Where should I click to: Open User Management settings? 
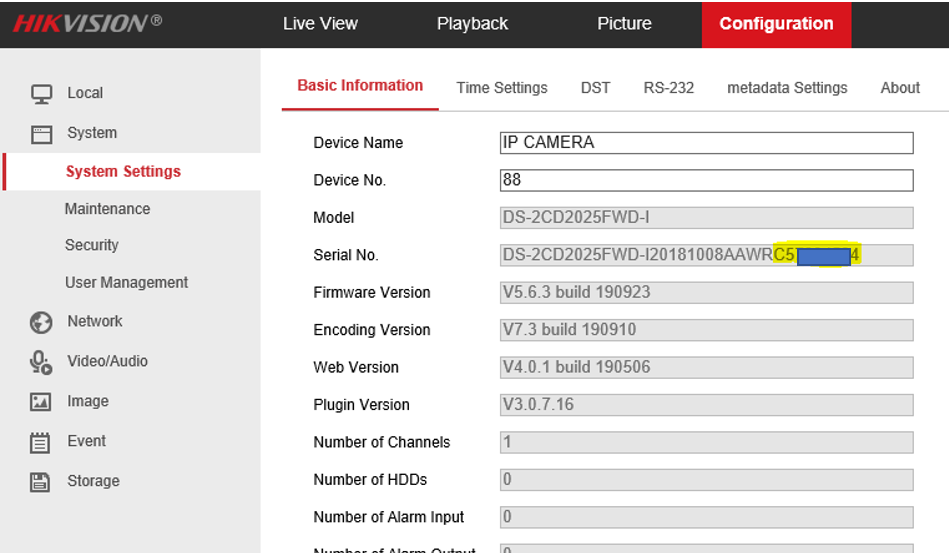pyautogui.click(x=126, y=283)
